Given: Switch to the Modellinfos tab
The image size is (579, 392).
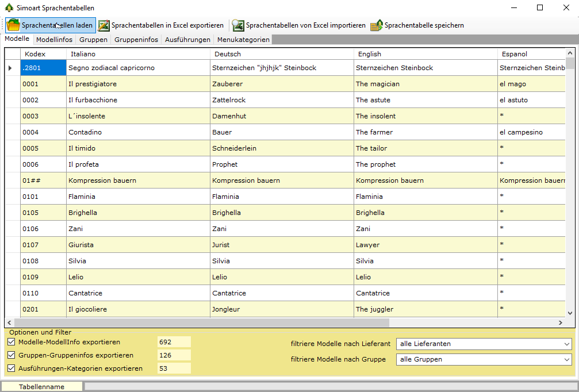Looking at the screenshot, I should (54, 40).
